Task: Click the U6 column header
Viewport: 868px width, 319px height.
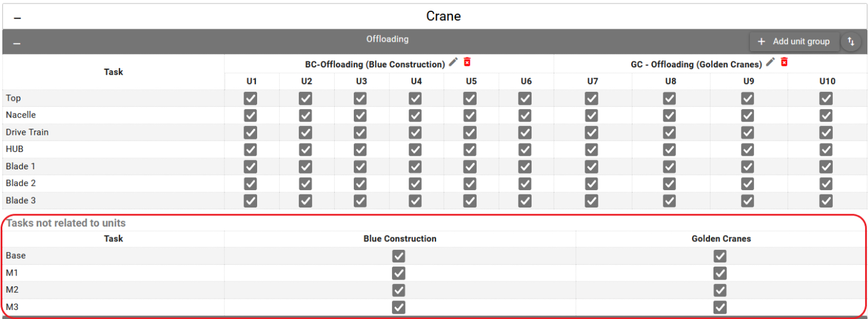Action: pyautogui.click(x=526, y=81)
